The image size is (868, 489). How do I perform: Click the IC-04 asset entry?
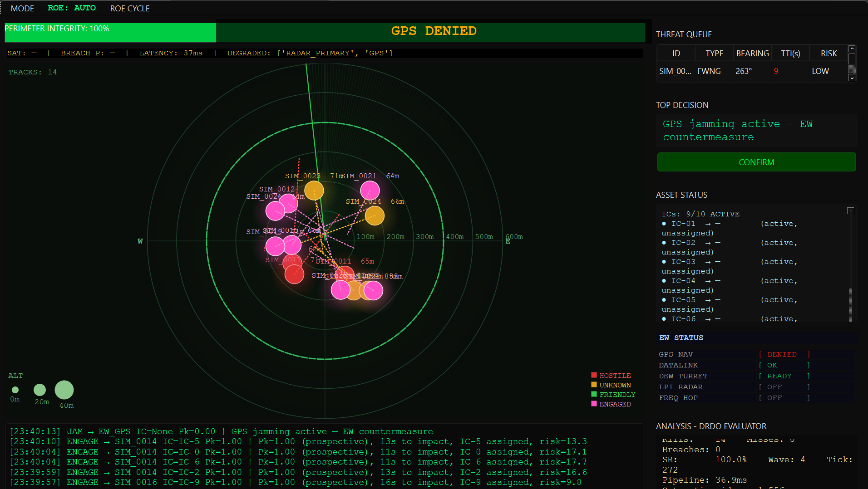click(x=730, y=285)
